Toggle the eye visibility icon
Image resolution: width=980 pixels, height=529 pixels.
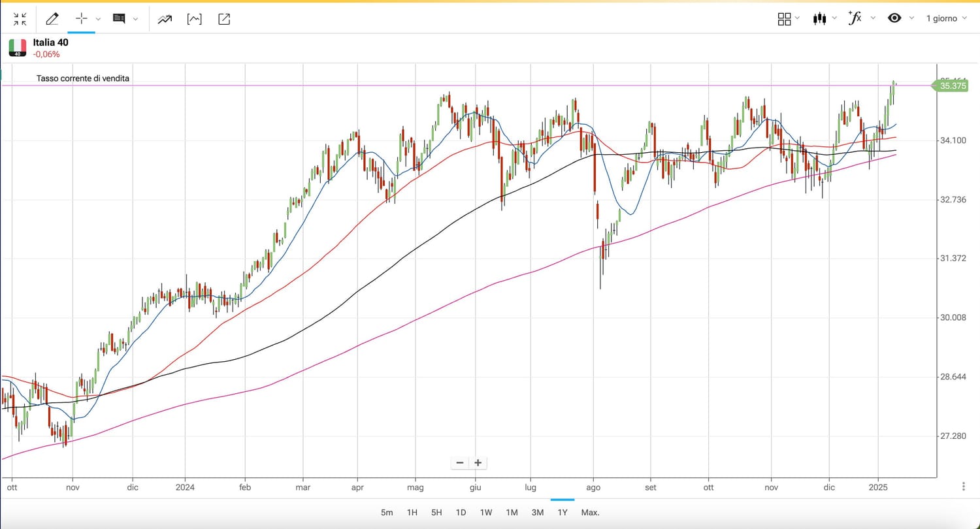coord(894,18)
